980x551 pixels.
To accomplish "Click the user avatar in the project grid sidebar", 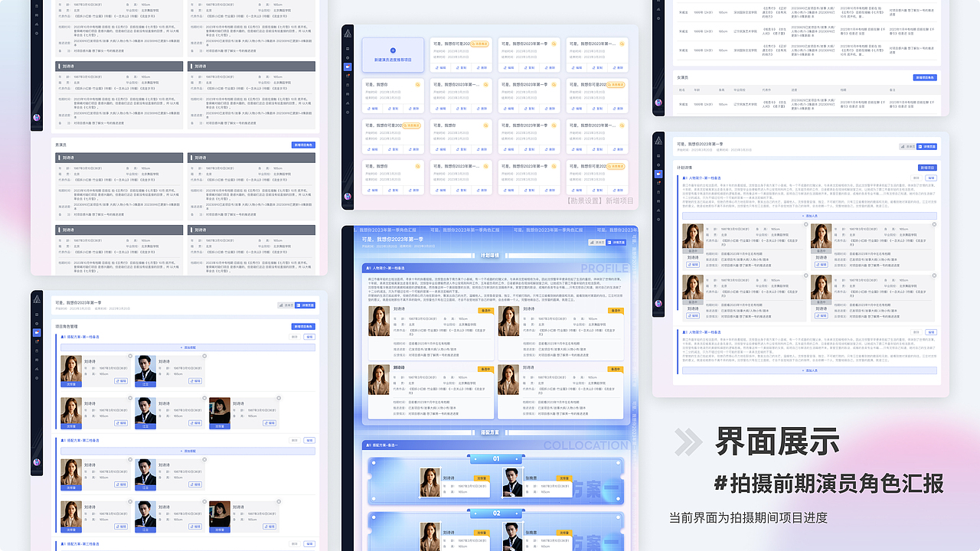I will 348,196.
